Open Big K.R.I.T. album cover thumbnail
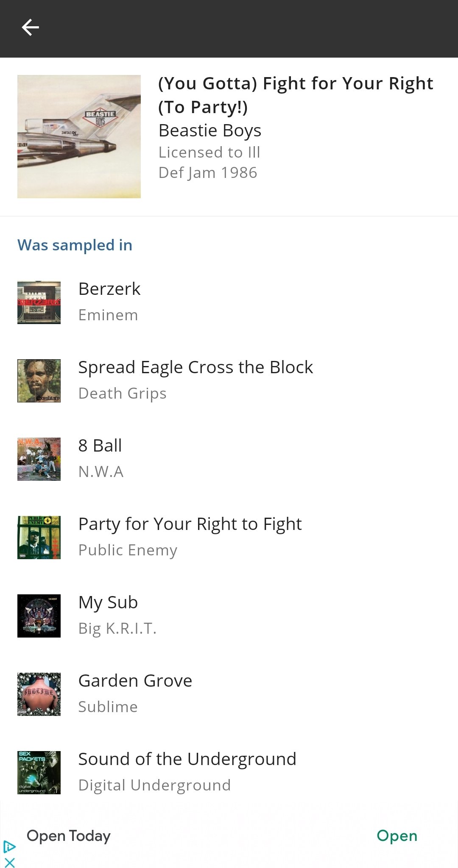 point(39,616)
